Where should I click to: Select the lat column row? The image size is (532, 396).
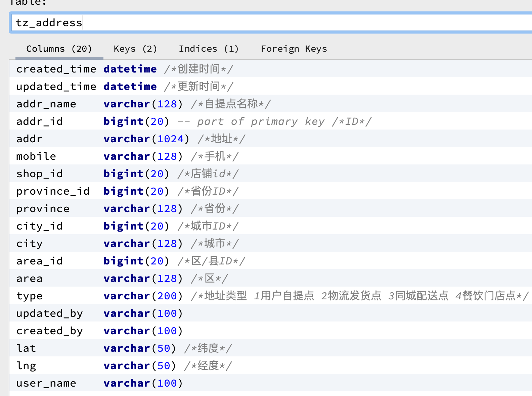pos(271,348)
